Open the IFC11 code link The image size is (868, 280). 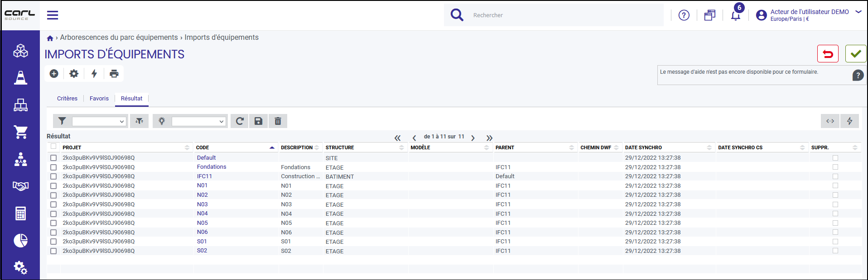pyautogui.click(x=204, y=176)
